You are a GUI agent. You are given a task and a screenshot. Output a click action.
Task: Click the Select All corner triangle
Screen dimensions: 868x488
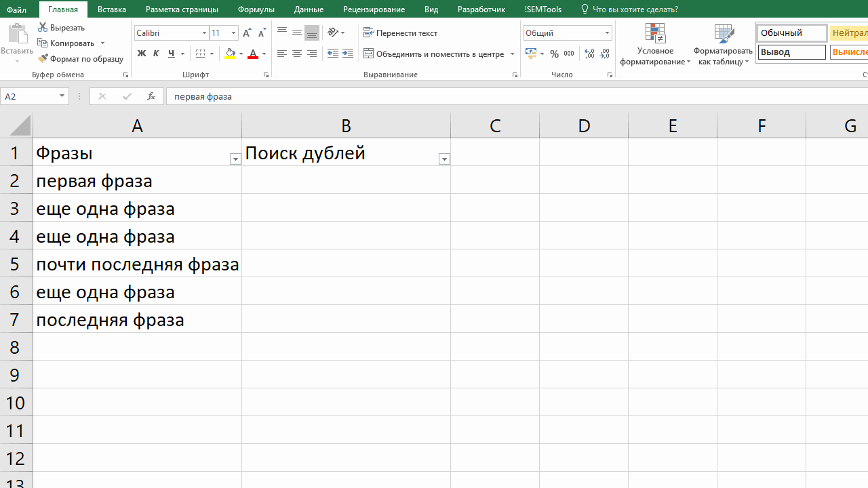[20, 125]
